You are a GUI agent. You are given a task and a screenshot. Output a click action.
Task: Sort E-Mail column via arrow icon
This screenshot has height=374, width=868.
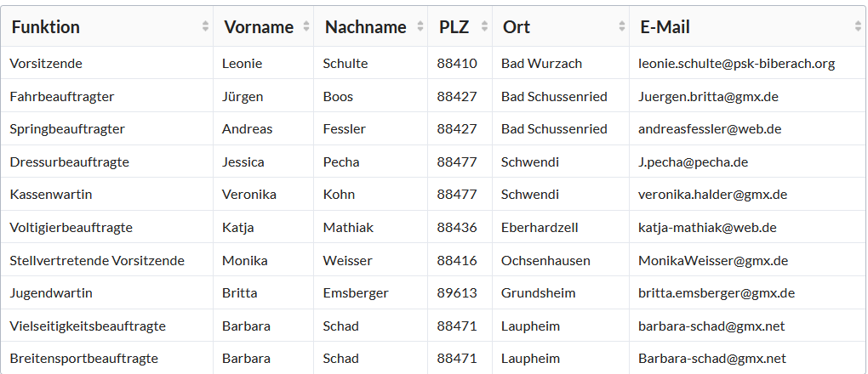pyautogui.click(x=858, y=26)
